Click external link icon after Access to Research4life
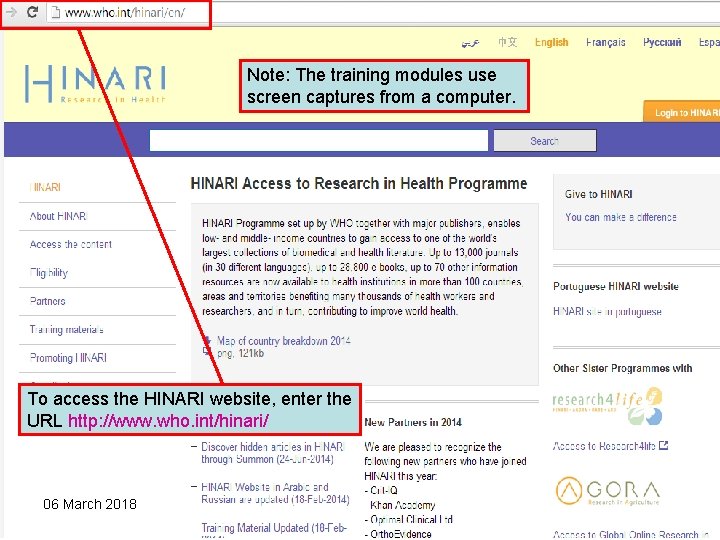The width and height of the screenshot is (720, 540). point(663,445)
